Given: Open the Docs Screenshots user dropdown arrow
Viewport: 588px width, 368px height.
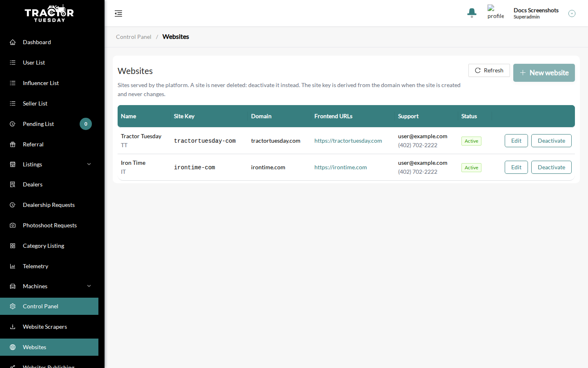Looking at the screenshot, I should pos(572,13).
